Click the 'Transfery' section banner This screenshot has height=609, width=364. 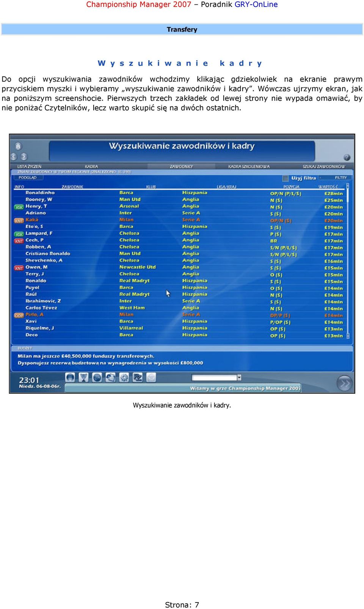coord(182,29)
